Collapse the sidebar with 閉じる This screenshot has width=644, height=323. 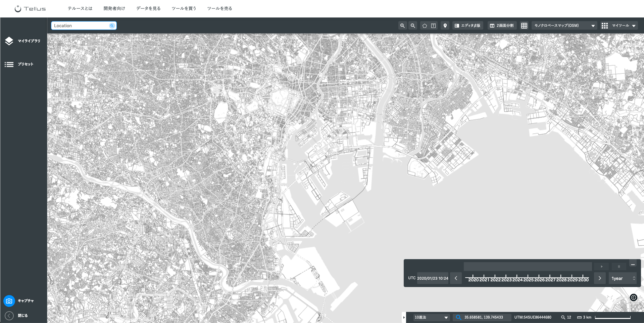pyautogui.click(x=9, y=316)
